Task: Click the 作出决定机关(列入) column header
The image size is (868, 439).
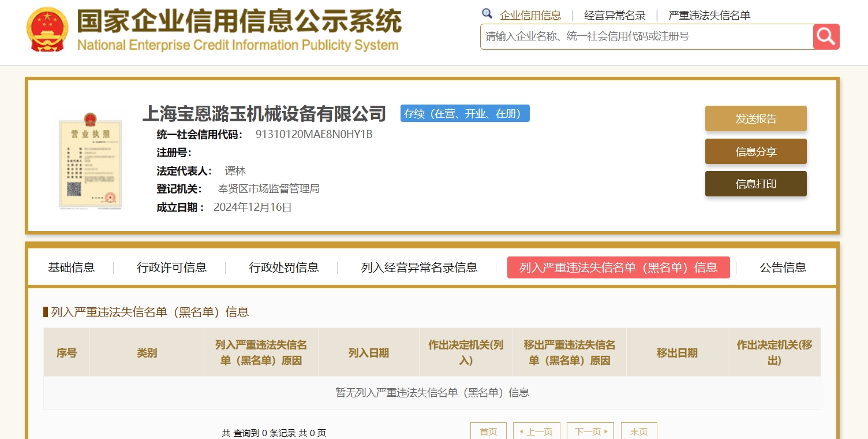Action: pos(466,353)
